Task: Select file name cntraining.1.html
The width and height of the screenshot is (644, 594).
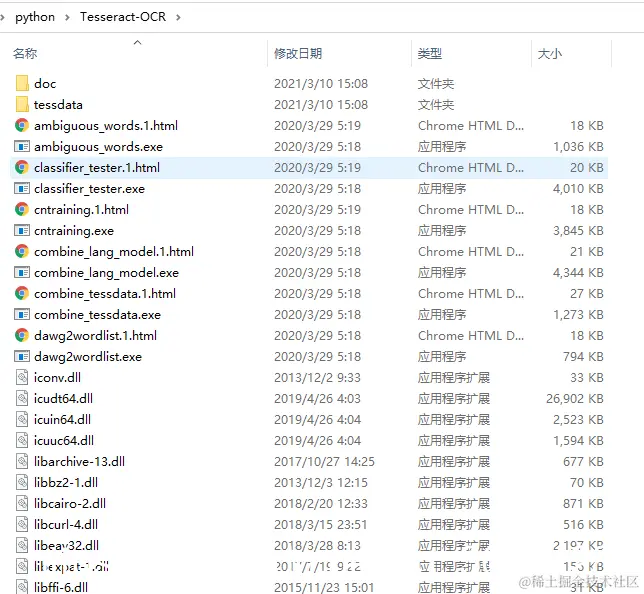Action: click(81, 210)
